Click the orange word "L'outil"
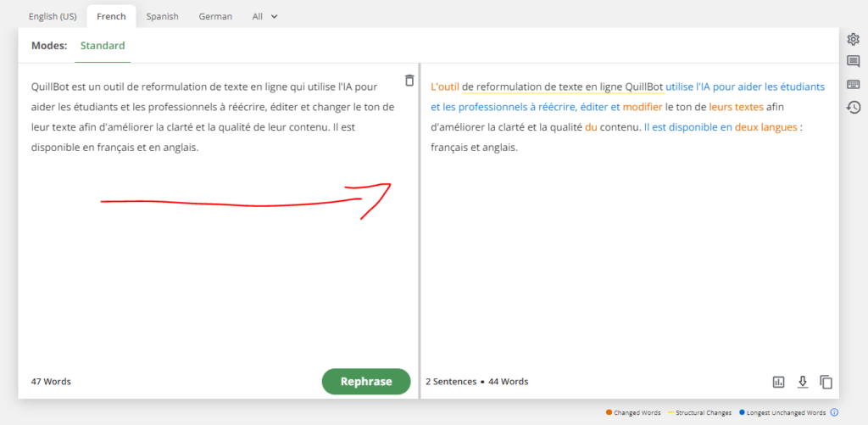The image size is (868, 425). click(445, 87)
